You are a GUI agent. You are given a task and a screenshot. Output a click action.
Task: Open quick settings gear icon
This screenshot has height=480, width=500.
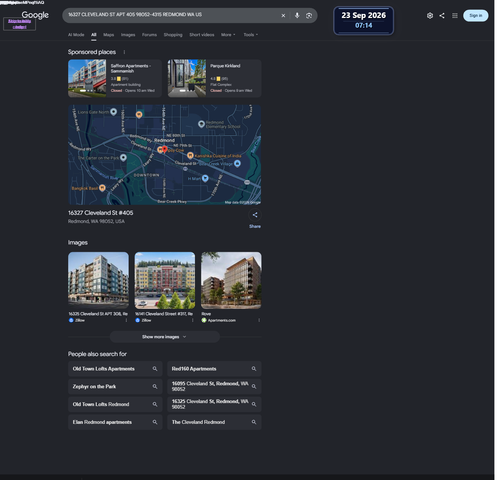point(430,16)
